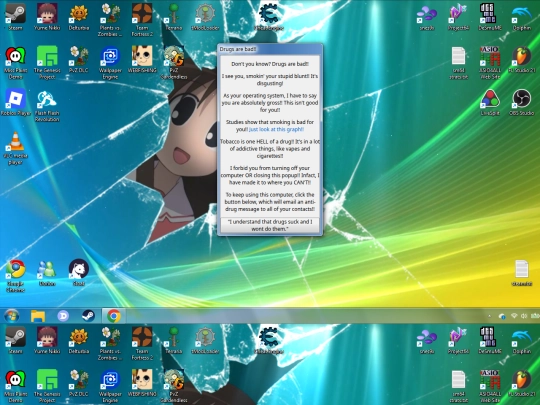
Task: Select the white animal circle shortcut icon
Action: [79, 273]
